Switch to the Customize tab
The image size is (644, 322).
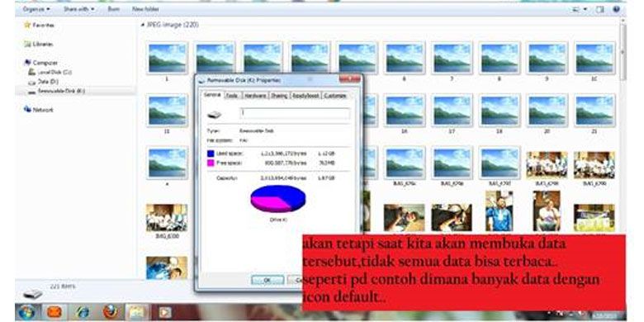click(x=334, y=95)
